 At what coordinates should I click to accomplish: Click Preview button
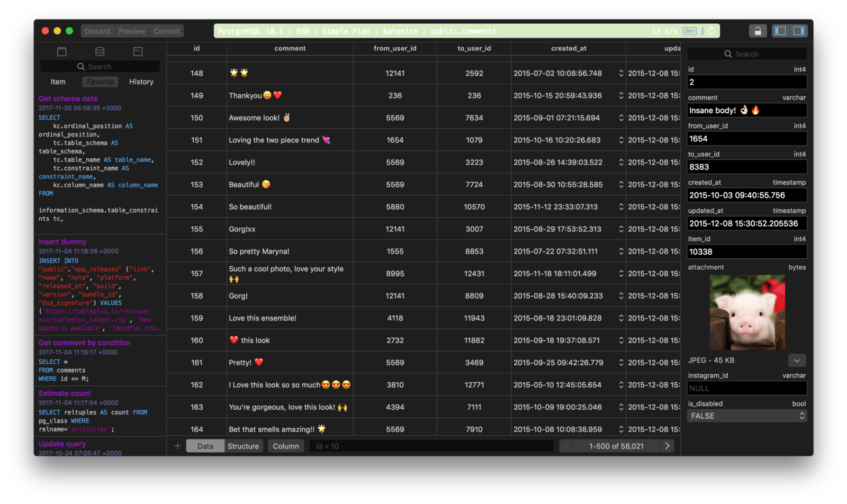(x=132, y=31)
